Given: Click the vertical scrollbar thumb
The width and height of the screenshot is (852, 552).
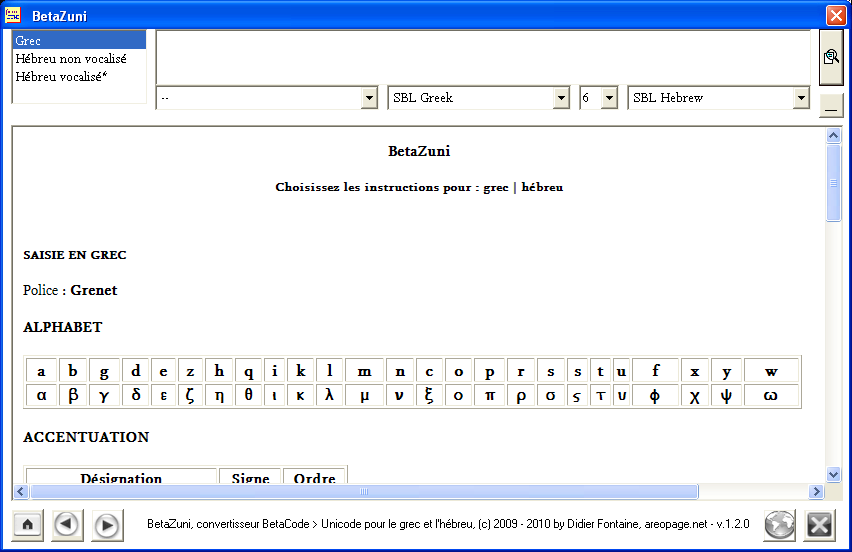Looking at the screenshot, I should pos(834,183).
